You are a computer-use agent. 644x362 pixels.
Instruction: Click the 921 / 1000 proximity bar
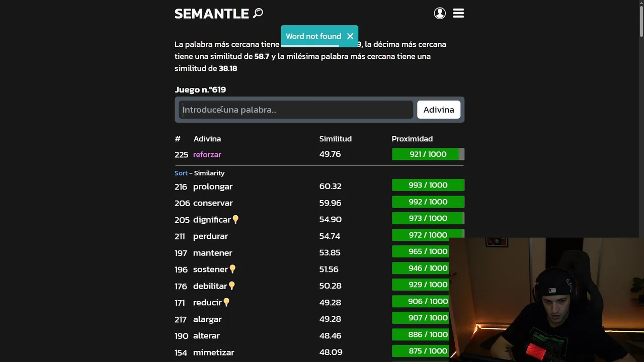pos(428,154)
